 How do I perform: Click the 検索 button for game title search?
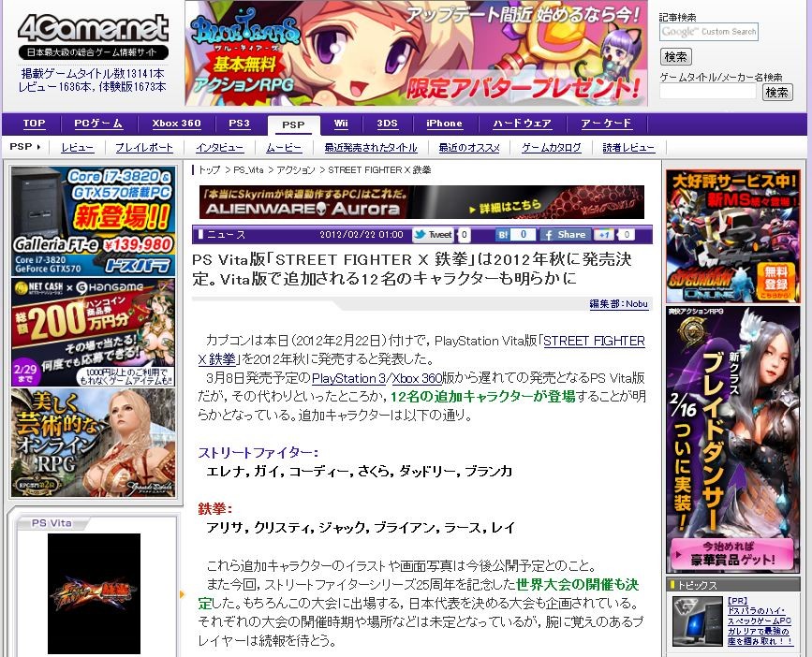tap(777, 92)
